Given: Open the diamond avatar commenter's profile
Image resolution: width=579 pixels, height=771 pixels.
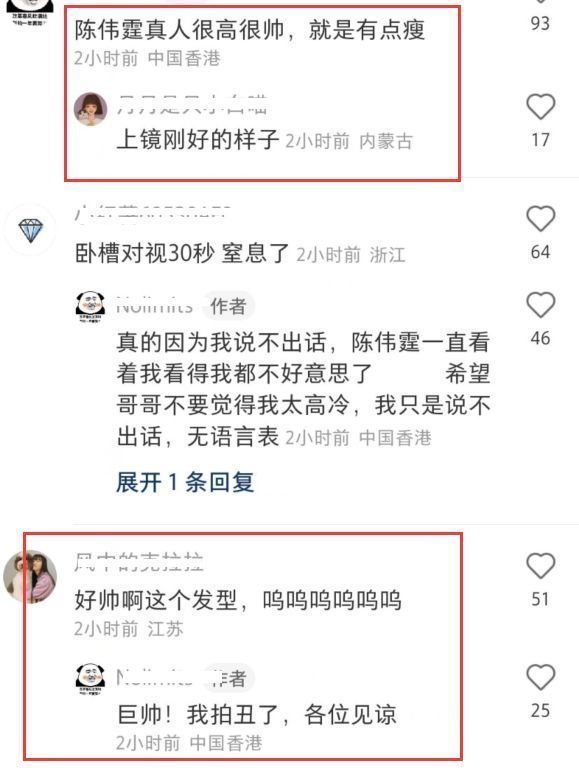Looking at the screenshot, I should (x=30, y=231).
